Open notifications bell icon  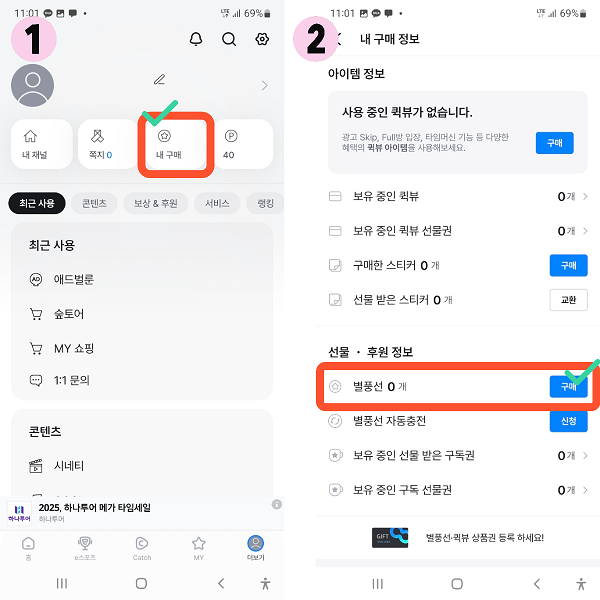[196, 39]
